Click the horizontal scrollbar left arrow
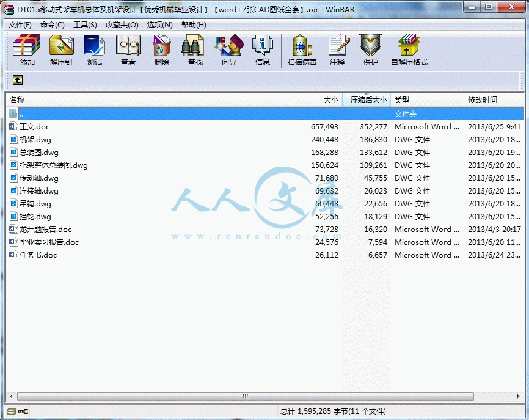This screenshot has width=529, height=420. pyautogui.click(x=11, y=396)
